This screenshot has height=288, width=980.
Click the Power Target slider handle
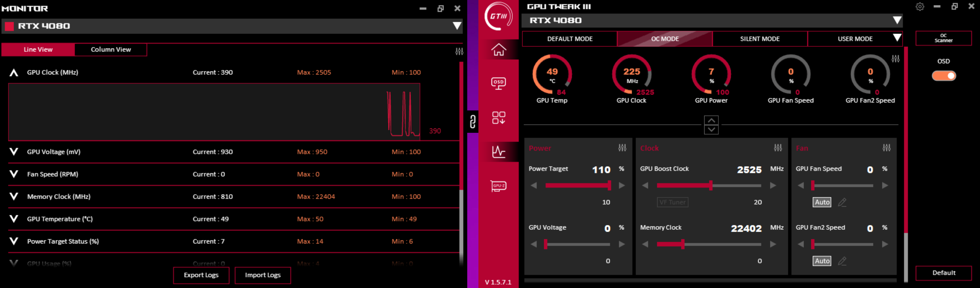pos(609,185)
